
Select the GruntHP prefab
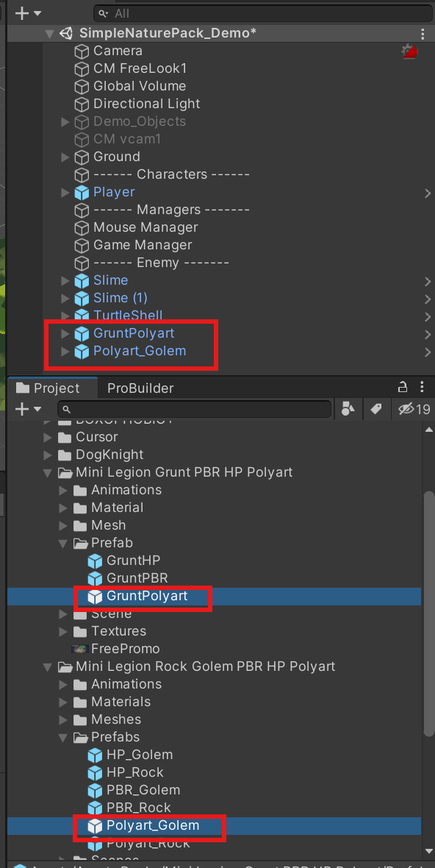(133, 561)
